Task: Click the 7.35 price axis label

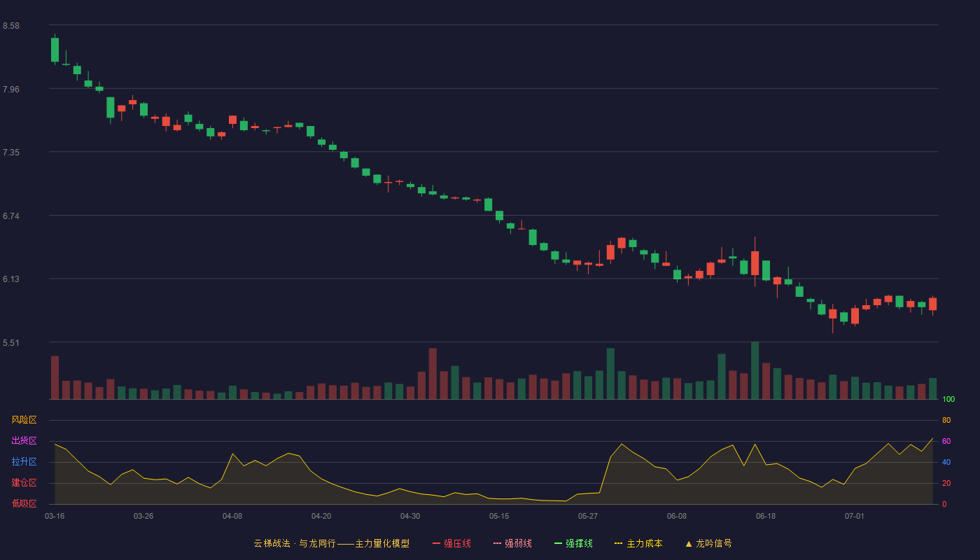Action: 11,153
